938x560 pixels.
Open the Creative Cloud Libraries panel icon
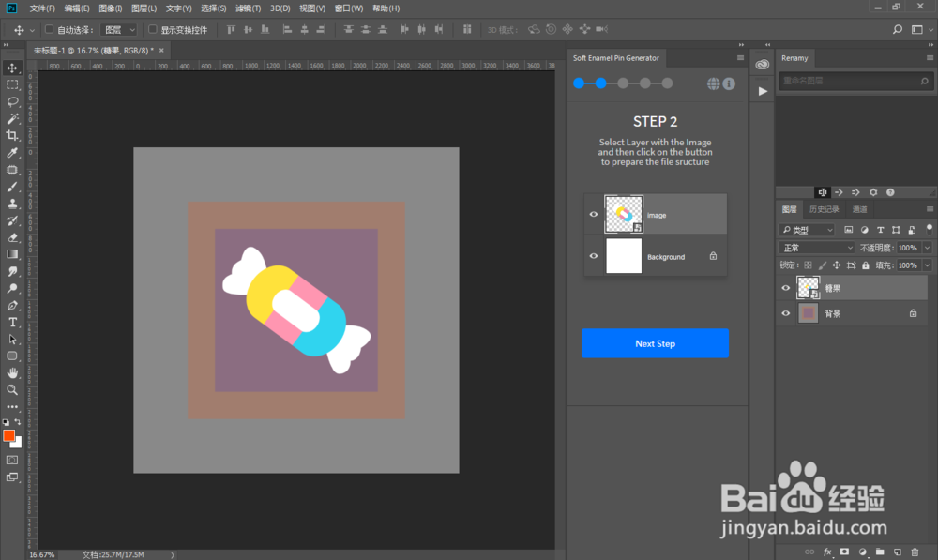click(x=762, y=65)
